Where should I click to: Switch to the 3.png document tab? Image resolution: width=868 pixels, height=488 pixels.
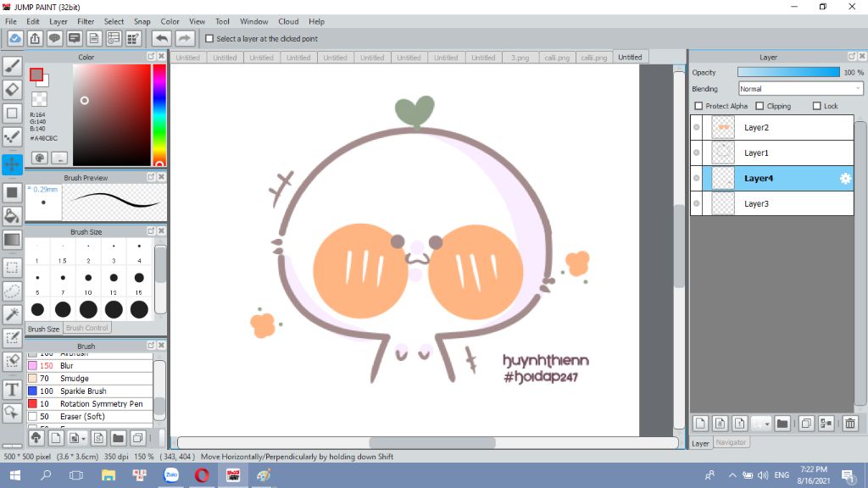520,58
